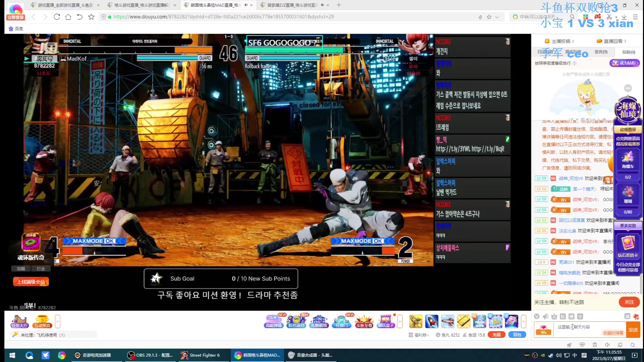Image resolution: width=644 pixels, height=362 pixels.
Task: Go to browser home page icon
Action: pos(68,17)
